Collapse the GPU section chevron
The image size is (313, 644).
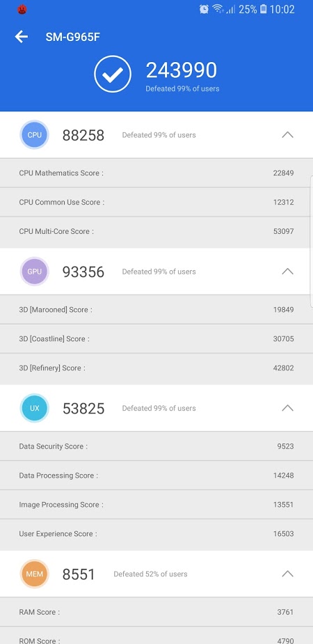coord(287,271)
